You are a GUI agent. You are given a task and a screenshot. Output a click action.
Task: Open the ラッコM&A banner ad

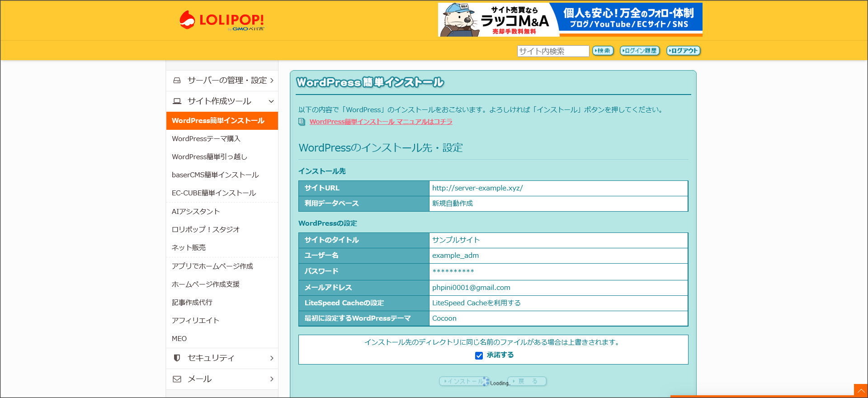[570, 19]
